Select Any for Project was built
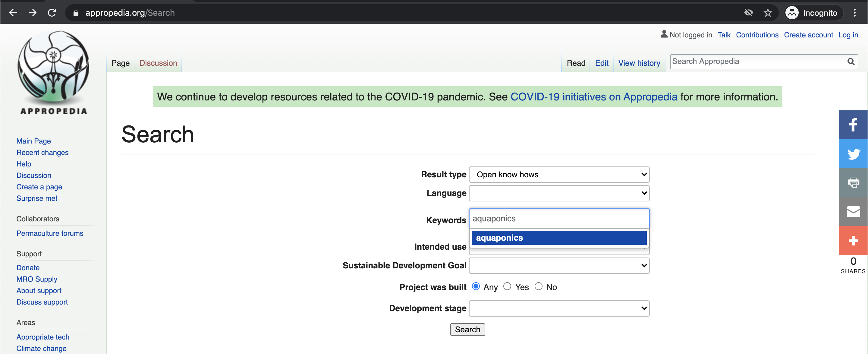This screenshot has width=868, height=354. point(476,286)
